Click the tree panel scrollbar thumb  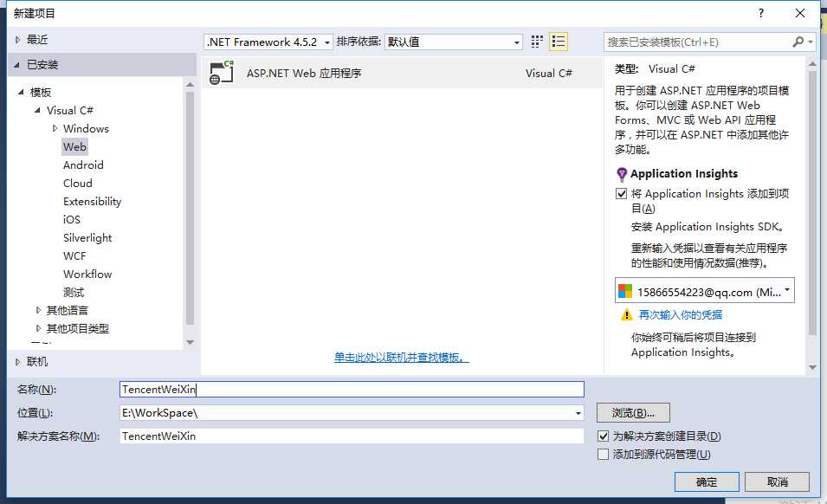191,208
